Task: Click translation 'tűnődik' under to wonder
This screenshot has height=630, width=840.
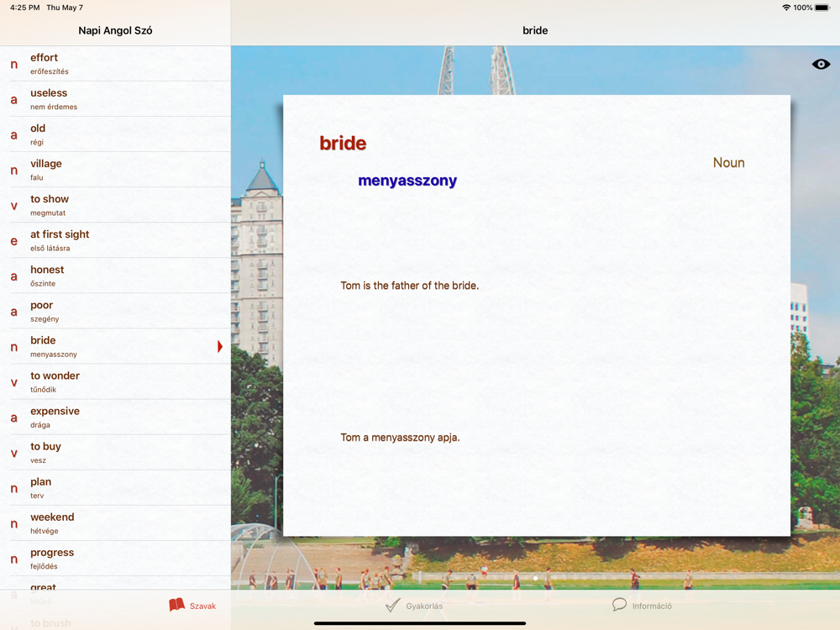Action: pyautogui.click(x=44, y=390)
